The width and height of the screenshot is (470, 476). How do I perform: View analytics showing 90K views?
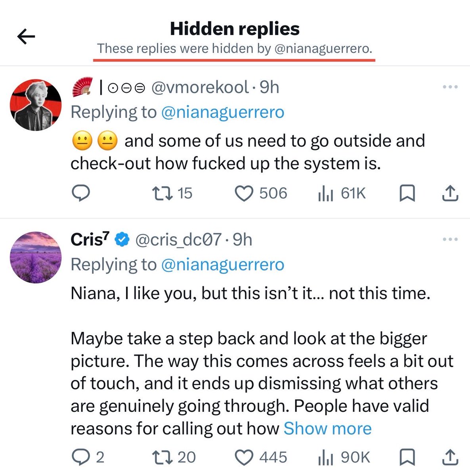point(344,457)
